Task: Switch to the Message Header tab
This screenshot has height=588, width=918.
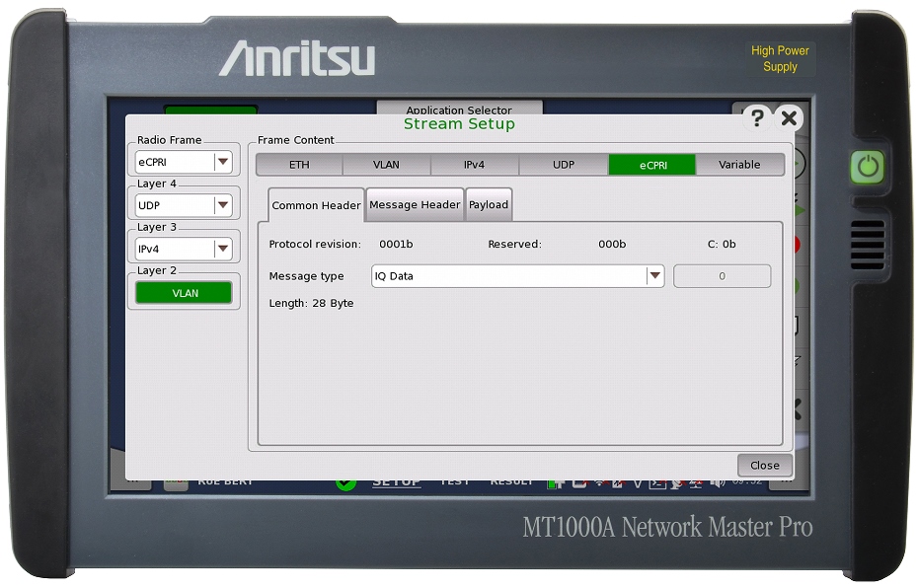Action: click(415, 205)
